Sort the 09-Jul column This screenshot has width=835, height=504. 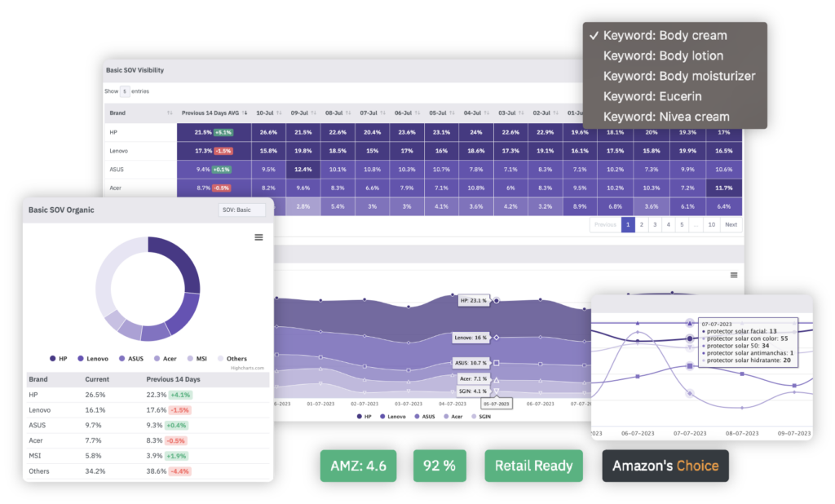click(313, 113)
